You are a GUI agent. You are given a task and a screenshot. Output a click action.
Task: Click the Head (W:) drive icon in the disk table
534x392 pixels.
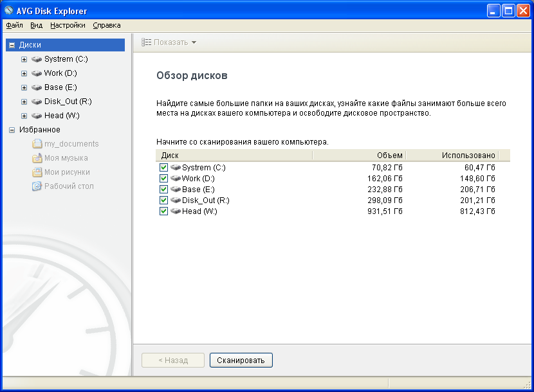176,211
